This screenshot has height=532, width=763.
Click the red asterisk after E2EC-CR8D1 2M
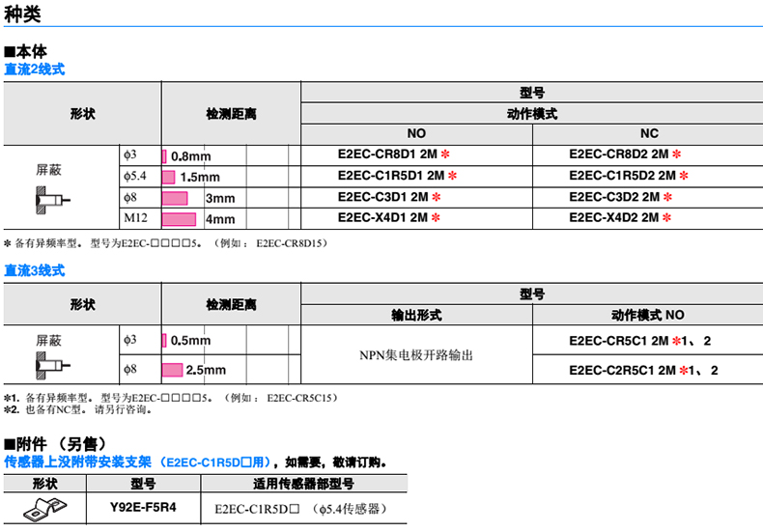coord(445,155)
